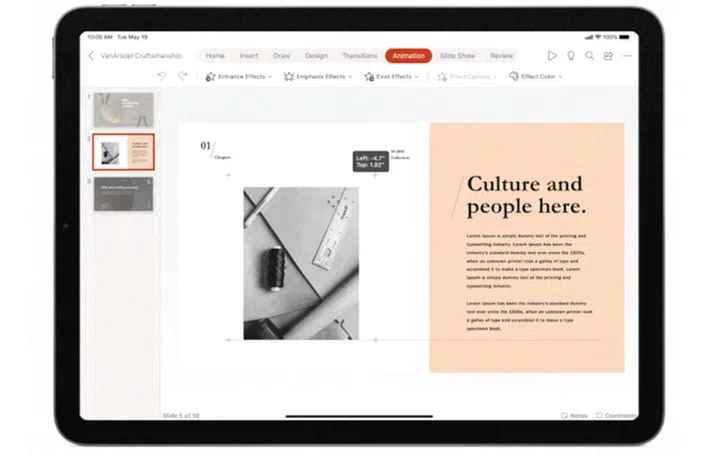The height and width of the screenshot is (455, 720).
Task: Select the third dark slide thumbnail
Action: coord(123,194)
